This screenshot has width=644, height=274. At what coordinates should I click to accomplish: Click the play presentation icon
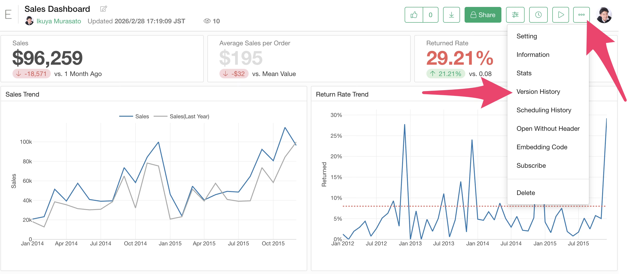tap(560, 15)
